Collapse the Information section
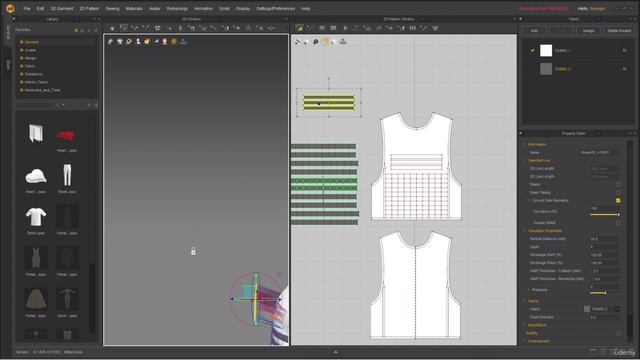 click(525, 144)
